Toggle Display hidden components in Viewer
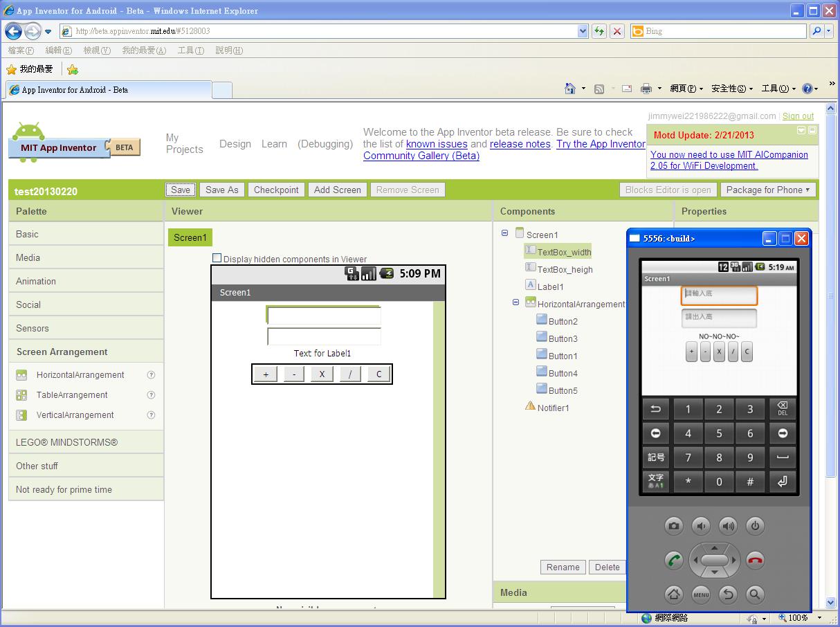The width and height of the screenshot is (840, 627). 217,258
